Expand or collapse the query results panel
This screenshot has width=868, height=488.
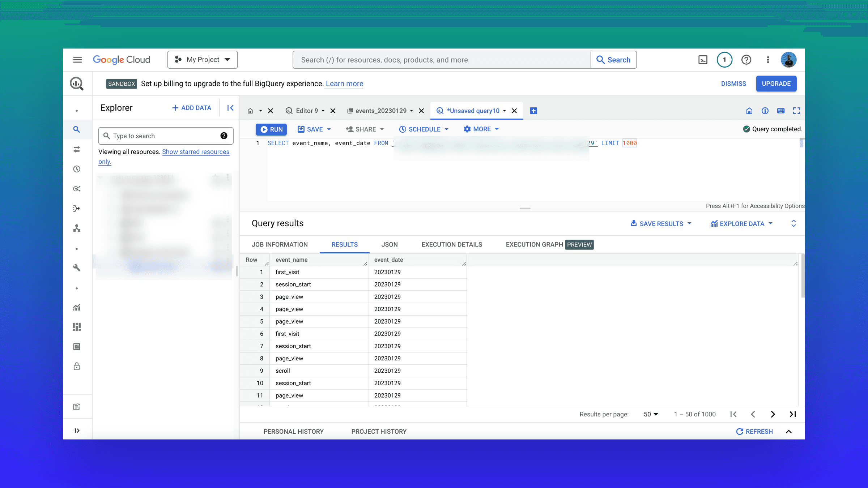793,223
